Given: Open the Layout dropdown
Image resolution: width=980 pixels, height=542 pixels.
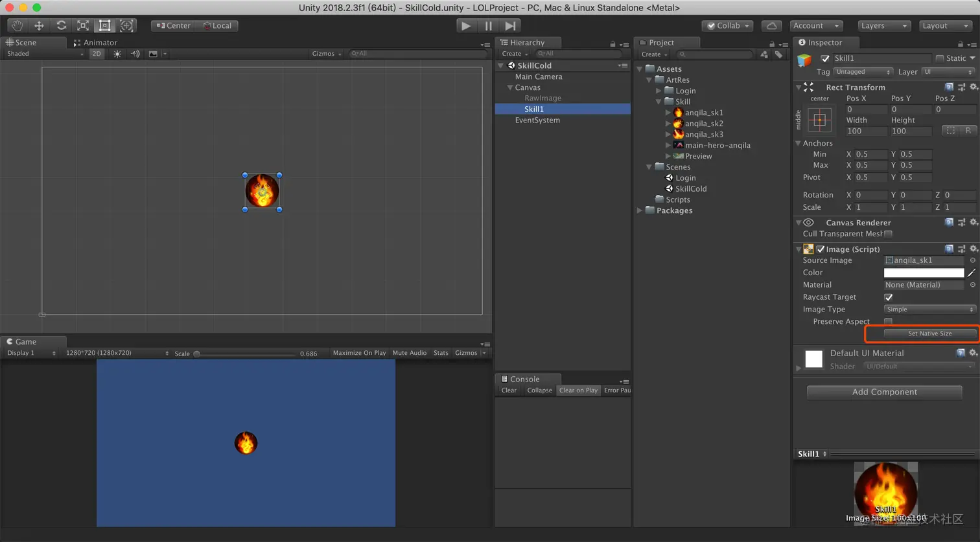Looking at the screenshot, I should (x=945, y=26).
